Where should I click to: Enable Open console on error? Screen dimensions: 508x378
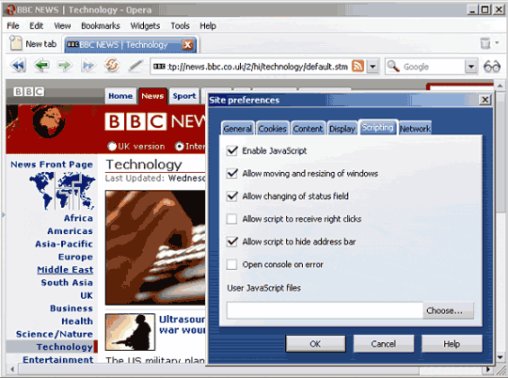click(x=232, y=265)
